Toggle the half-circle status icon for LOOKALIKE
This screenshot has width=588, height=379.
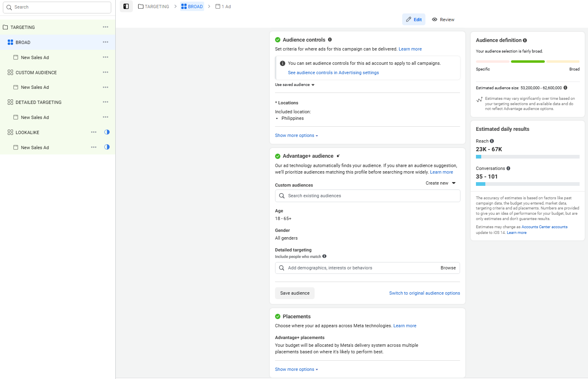107,132
